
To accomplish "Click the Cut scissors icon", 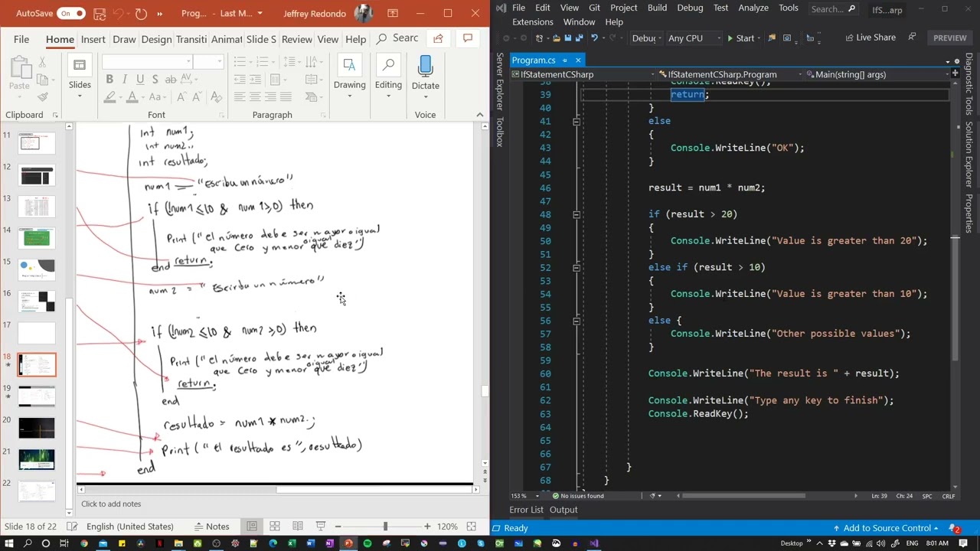I will point(43,62).
